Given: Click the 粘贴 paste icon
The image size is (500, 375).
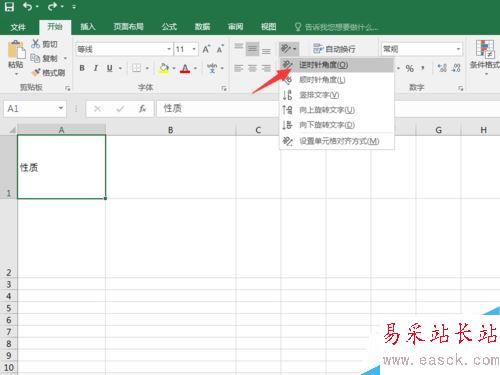Looking at the screenshot, I should click(x=16, y=50).
